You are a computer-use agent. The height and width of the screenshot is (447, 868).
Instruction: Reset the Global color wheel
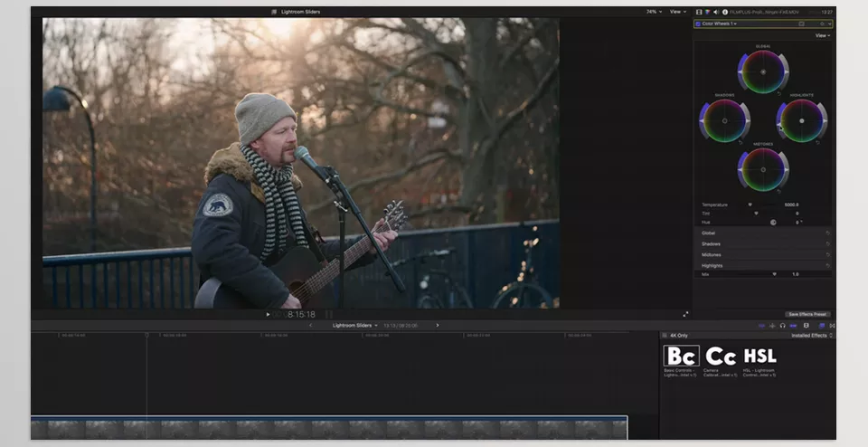[x=778, y=93]
